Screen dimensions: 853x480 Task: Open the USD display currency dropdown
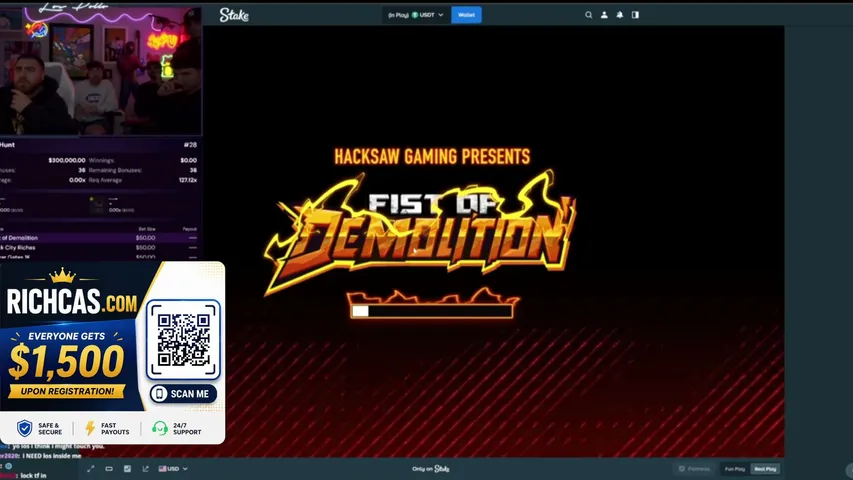coord(173,469)
